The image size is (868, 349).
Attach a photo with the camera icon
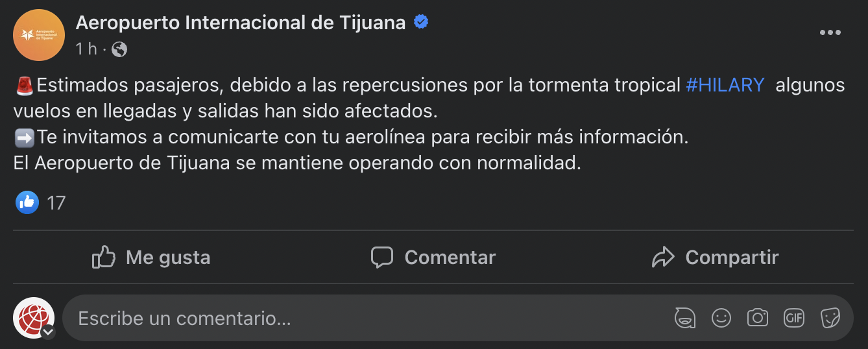[x=758, y=318]
